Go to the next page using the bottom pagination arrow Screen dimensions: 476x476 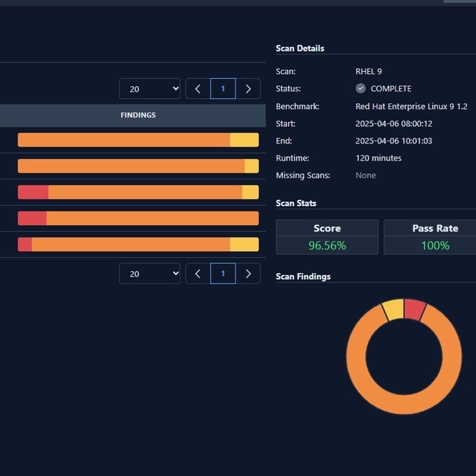[248, 274]
